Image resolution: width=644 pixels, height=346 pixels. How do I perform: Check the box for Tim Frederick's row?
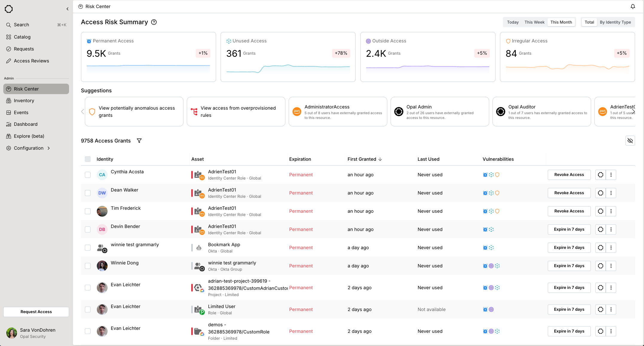pyautogui.click(x=88, y=211)
